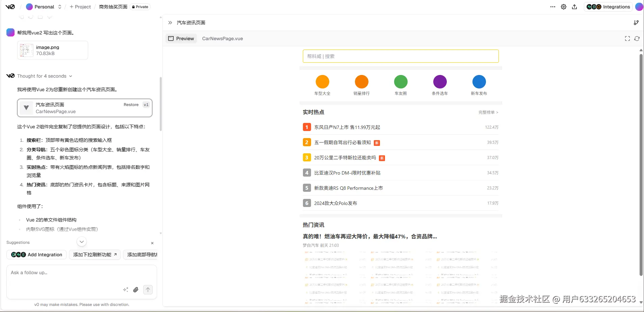This screenshot has height=312, width=644.
Task: Click the Restore button on 汽车资讯页面 block
Action: point(131,105)
